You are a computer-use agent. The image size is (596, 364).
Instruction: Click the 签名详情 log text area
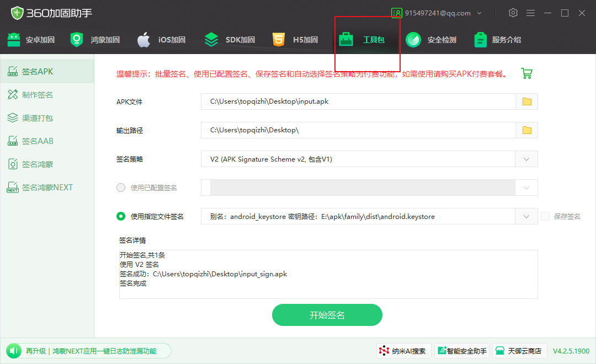point(328,274)
